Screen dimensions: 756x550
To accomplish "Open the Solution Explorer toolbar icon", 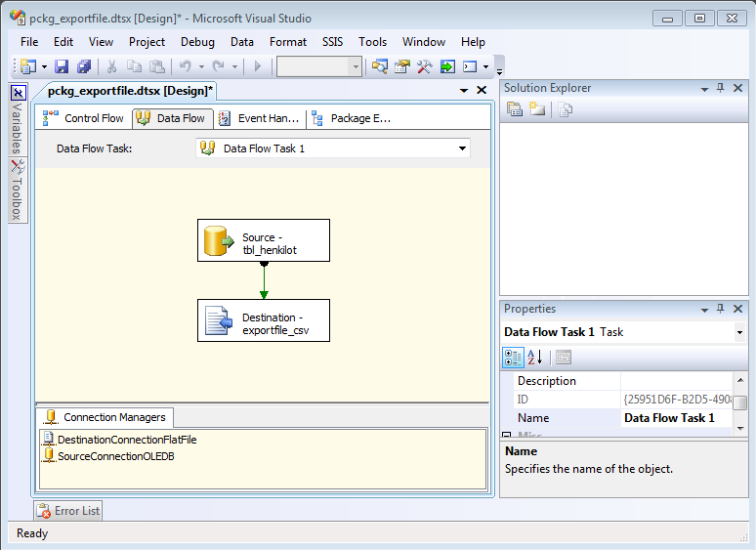I will pyautogui.click(x=379, y=66).
